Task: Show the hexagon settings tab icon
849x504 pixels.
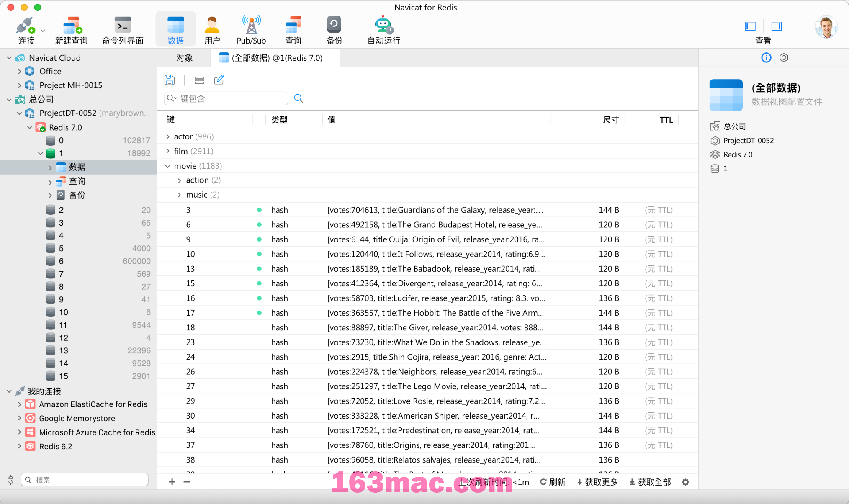Action: tap(784, 57)
